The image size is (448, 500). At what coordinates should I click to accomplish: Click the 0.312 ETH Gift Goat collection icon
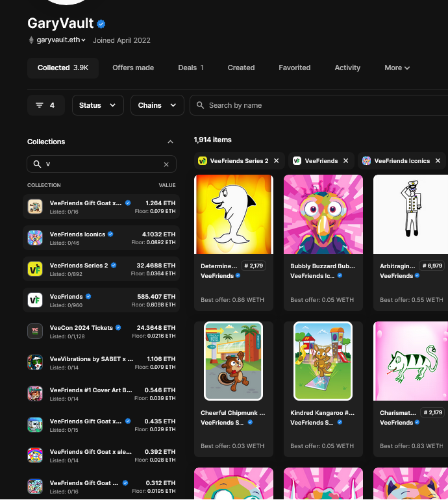35,486
